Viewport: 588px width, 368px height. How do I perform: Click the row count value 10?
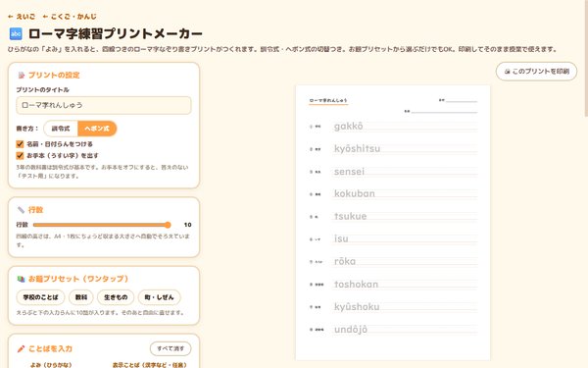(x=187, y=225)
